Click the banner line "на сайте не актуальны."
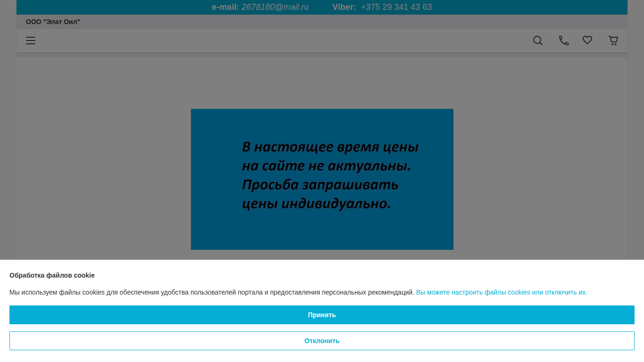This screenshot has height=362, width=644. (326, 166)
